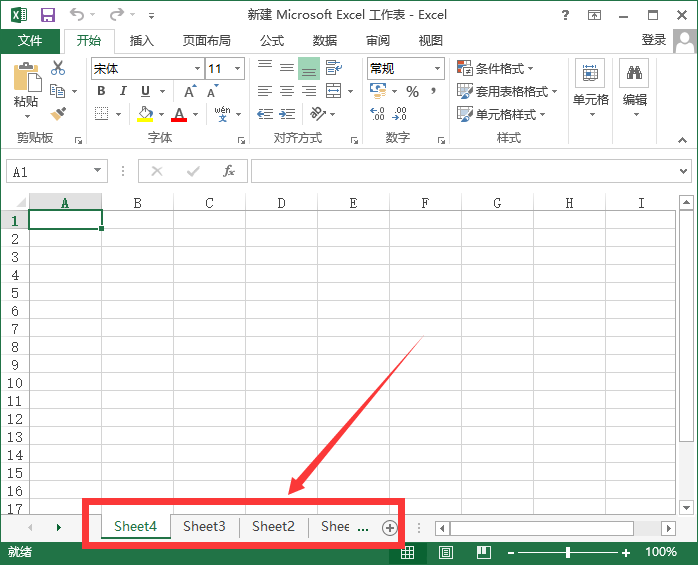The image size is (698, 565).
Task: Collapse the ribbon with up chevron
Action: coord(682,140)
